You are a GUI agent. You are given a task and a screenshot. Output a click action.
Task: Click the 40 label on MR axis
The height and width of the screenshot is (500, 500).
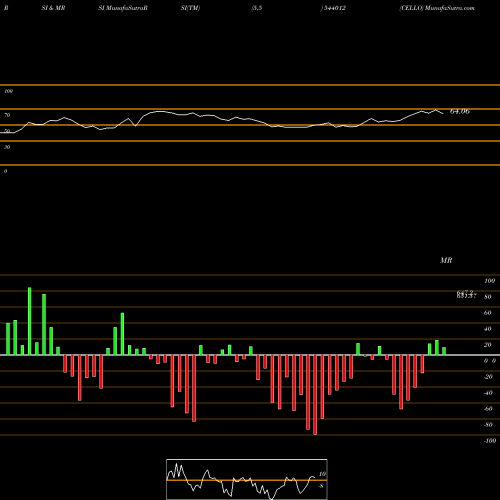click(x=488, y=329)
